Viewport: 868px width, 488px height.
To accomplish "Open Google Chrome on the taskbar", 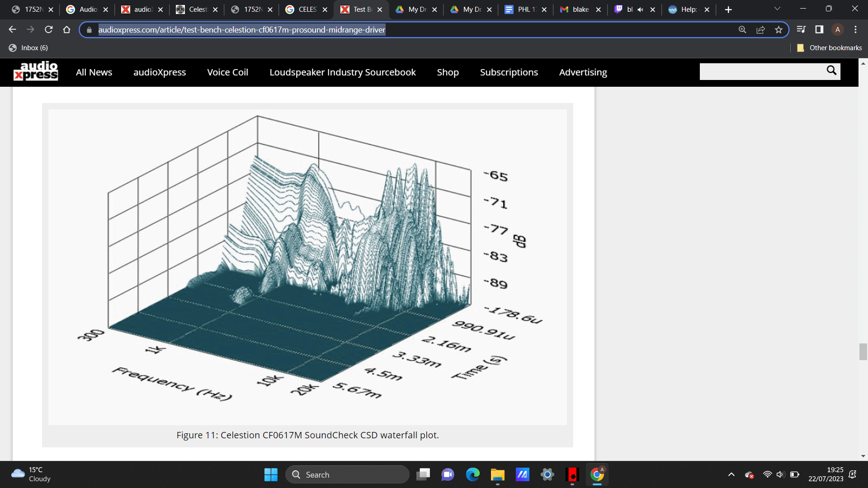I will (597, 474).
